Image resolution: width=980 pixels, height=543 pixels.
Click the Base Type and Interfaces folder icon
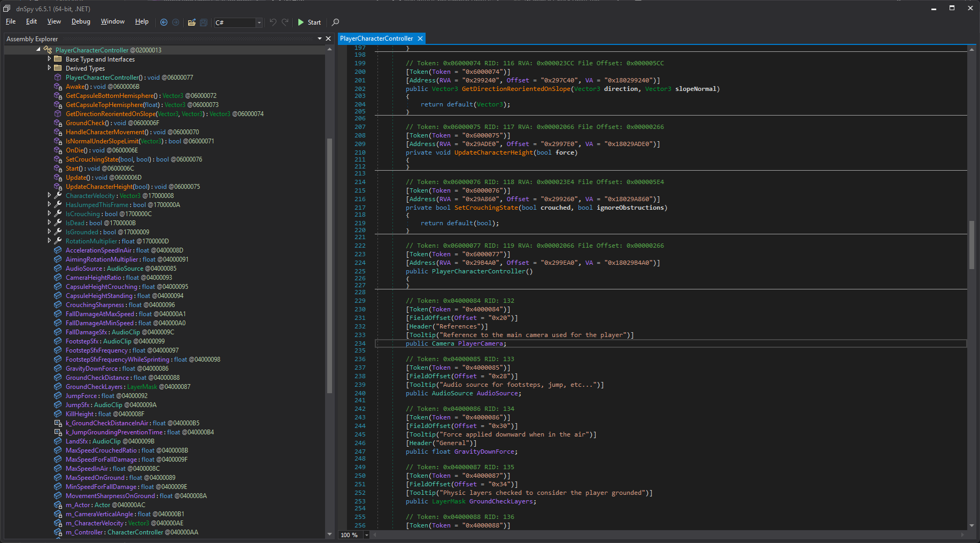coord(58,59)
